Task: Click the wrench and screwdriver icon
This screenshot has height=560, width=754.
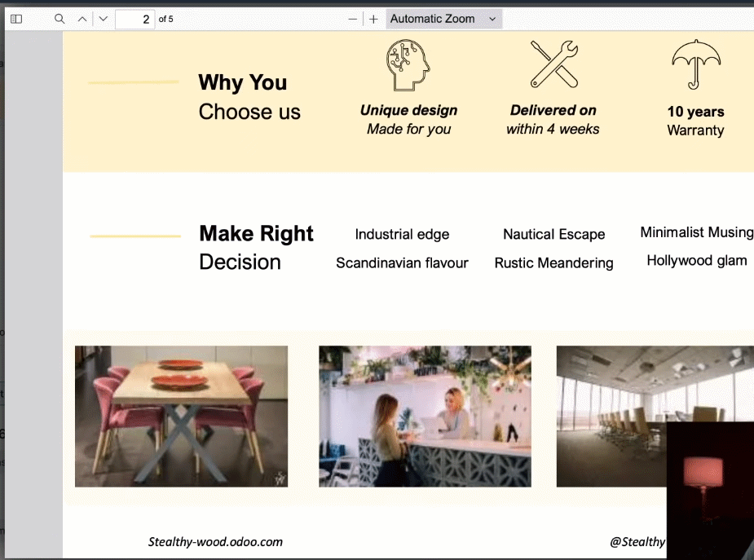Action: coord(554,64)
